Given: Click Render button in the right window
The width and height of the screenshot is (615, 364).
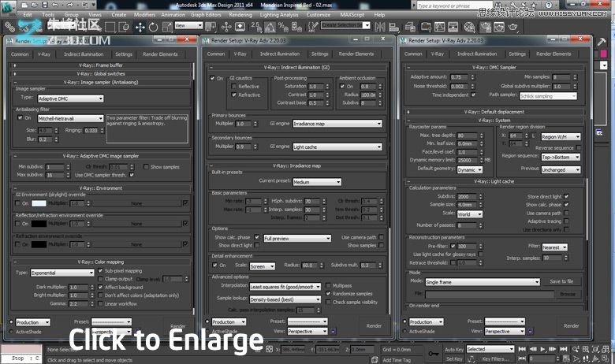Looking at the screenshot, I should (571, 325).
